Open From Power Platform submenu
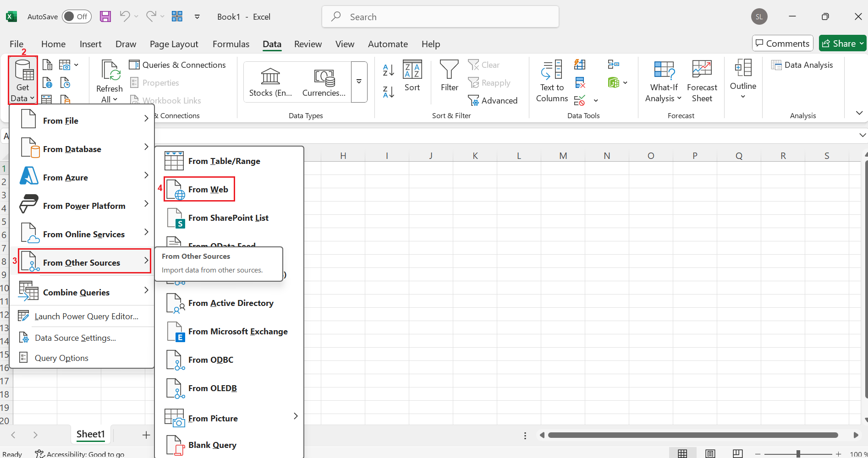The image size is (868, 458). pyautogui.click(x=82, y=206)
